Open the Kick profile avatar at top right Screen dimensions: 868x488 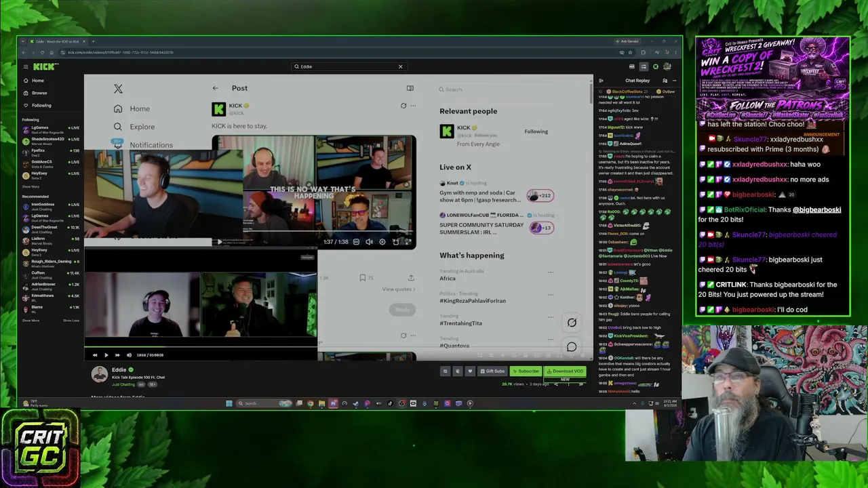[x=667, y=66]
